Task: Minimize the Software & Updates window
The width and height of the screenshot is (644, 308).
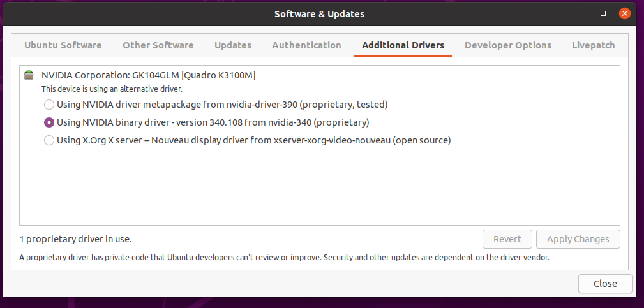Action: (582, 13)
